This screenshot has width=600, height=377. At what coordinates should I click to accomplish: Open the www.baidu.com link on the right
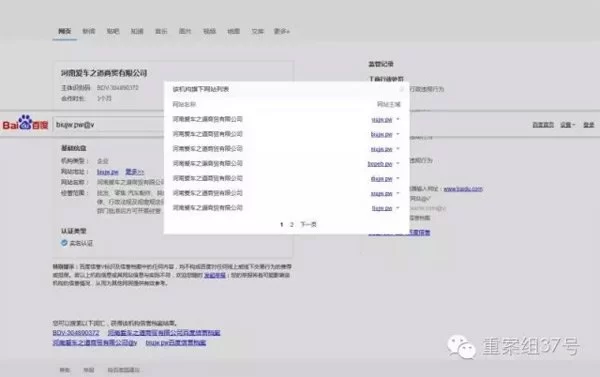pos(463,189)
